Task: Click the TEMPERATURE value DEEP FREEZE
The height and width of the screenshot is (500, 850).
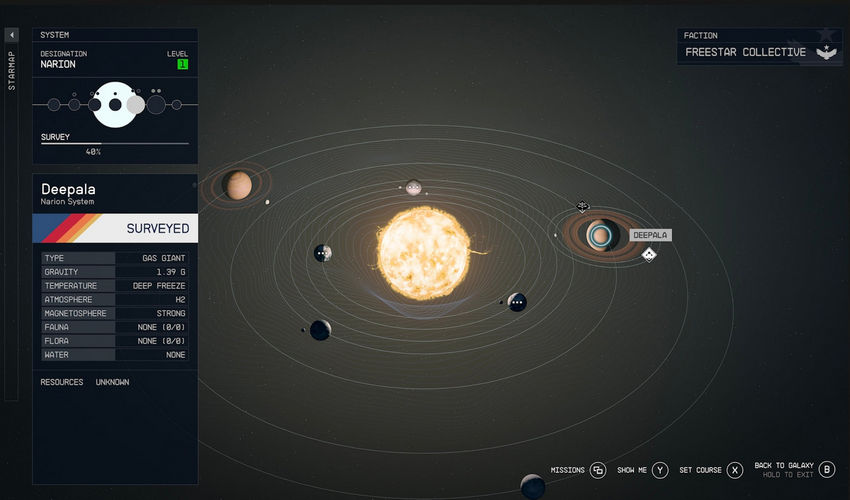Action: (159, 286)
